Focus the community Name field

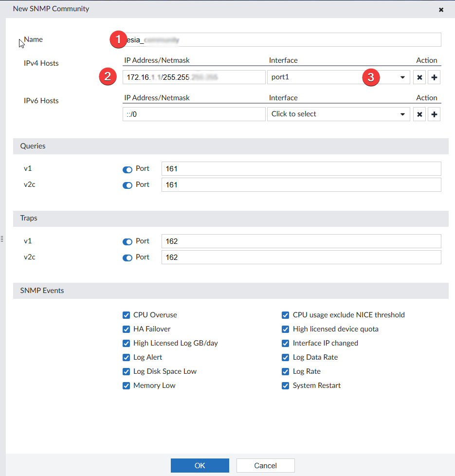pyautogui.click(x=282, y=40)
